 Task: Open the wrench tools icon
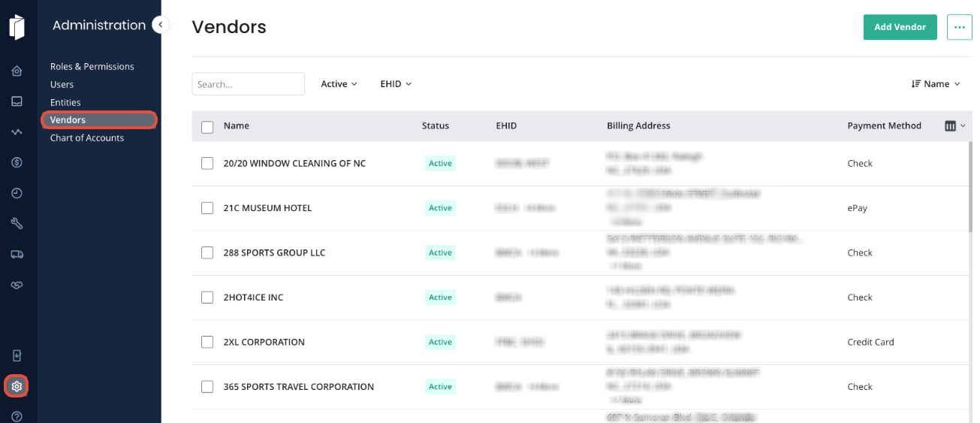pos(17,223)
